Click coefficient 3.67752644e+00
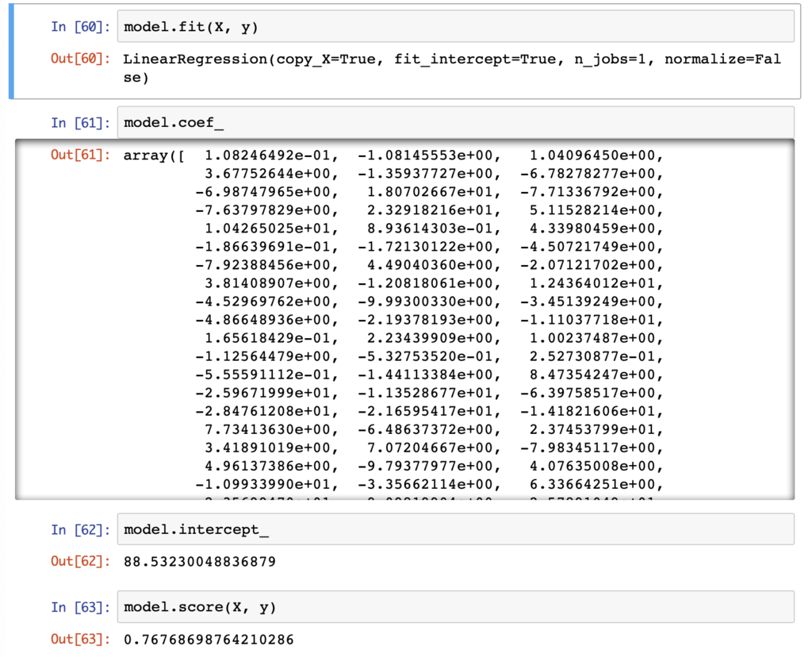Image resolution: width=812 pixels, height=657 pixels. coord(267,174)
